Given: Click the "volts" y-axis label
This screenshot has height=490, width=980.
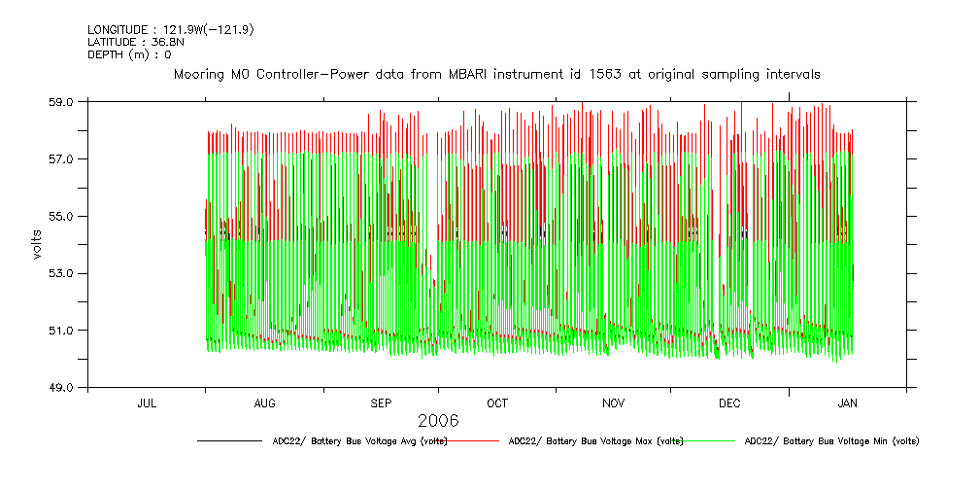Looking at the screenshot, I should coord(36,244).
